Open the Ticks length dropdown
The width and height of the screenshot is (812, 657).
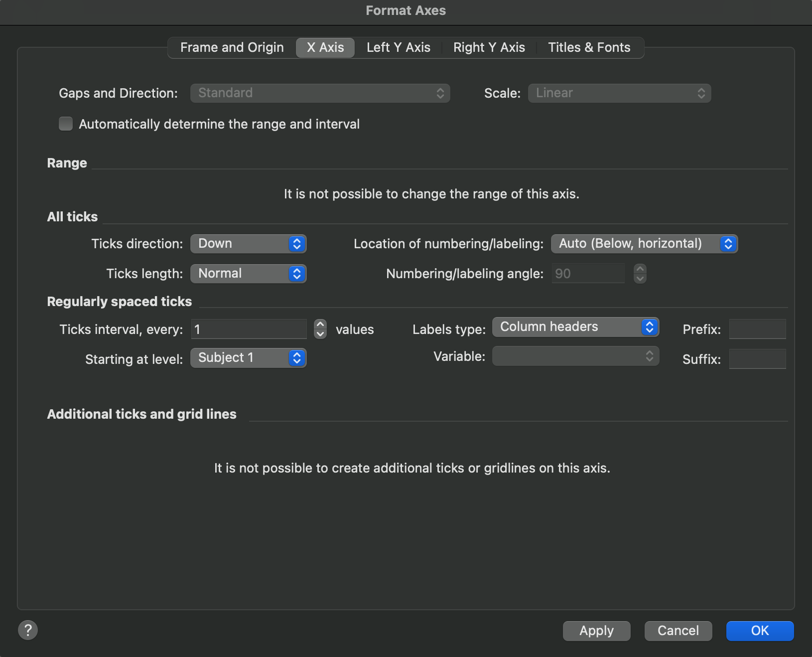[x=248, y=274]
